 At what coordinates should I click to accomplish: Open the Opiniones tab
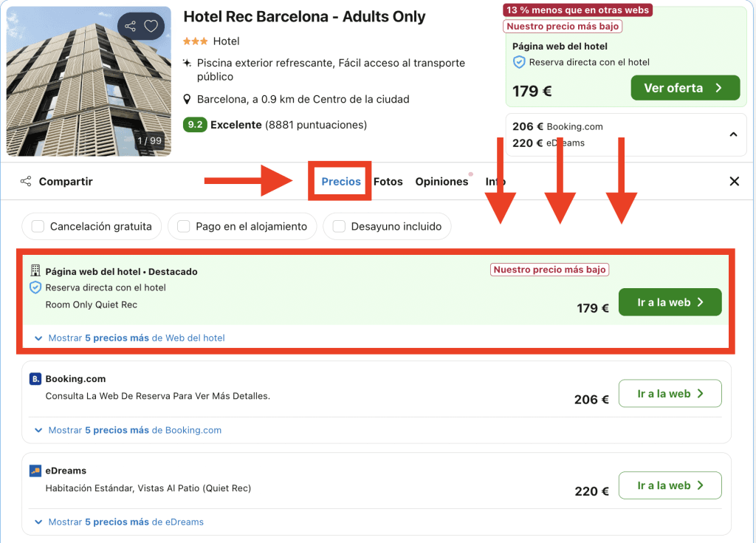click(441, 182)
